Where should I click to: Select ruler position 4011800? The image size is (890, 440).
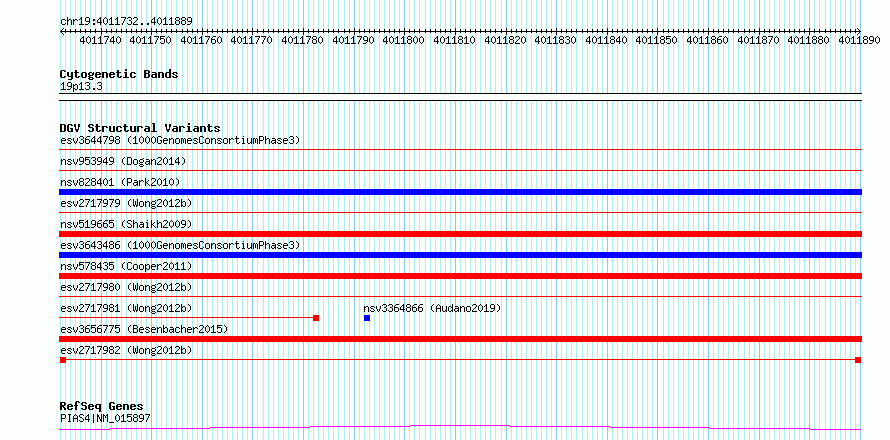[x=404, y=40]
